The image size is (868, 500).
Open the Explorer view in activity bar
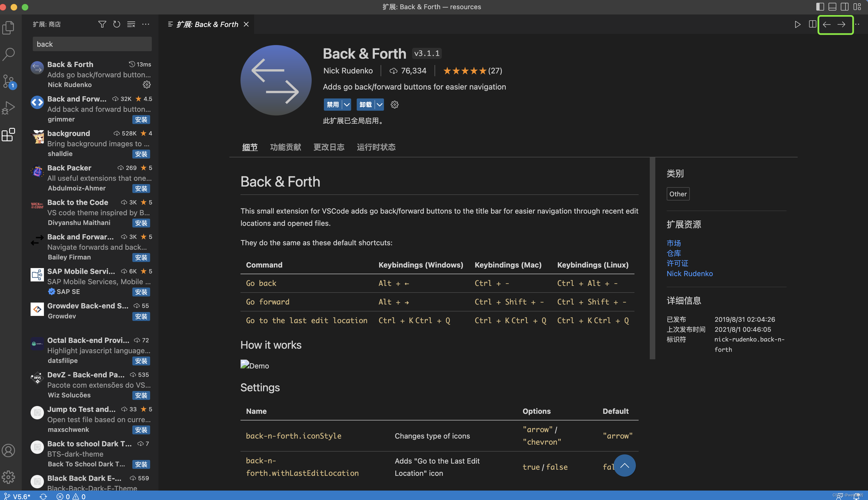click(9, 28)
